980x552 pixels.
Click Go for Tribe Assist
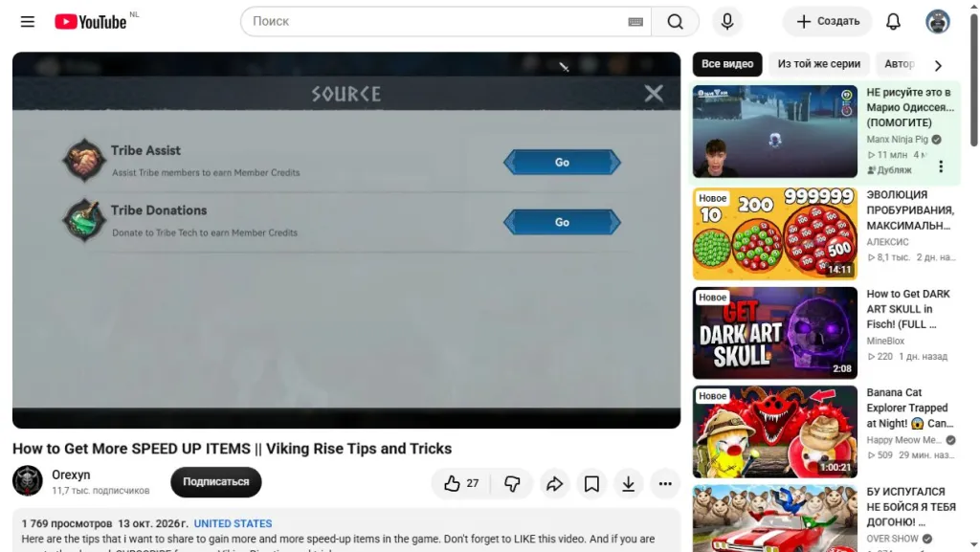[562, 163]
